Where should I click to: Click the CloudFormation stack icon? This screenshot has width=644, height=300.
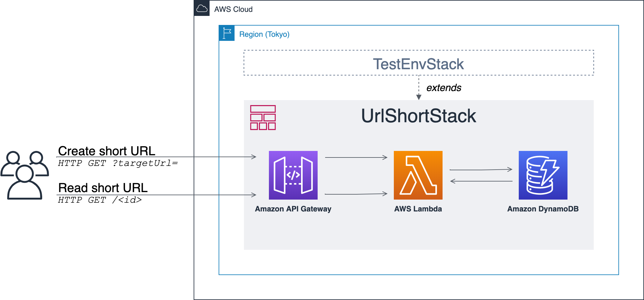(263, 118)
